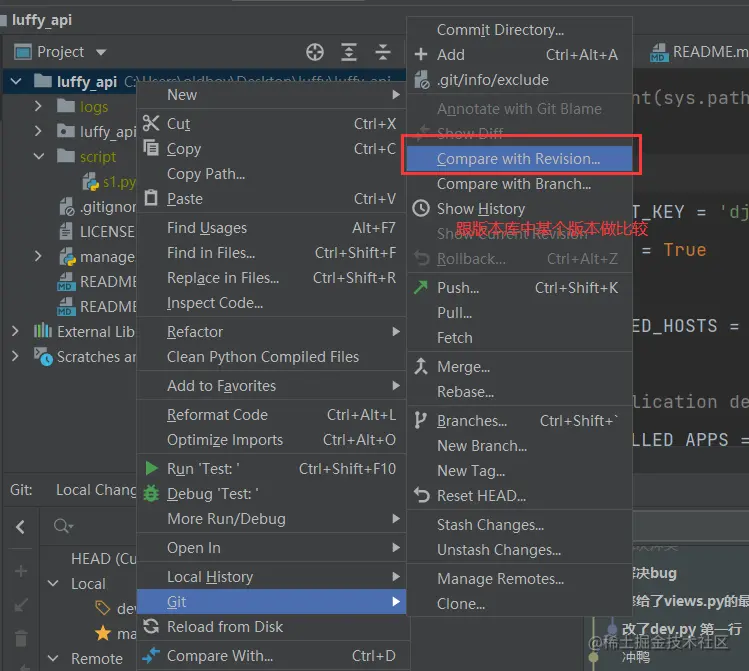Click the dev branch tag icon
The height and width of the screenshot is (671, 749).
(x=103, y=608)
